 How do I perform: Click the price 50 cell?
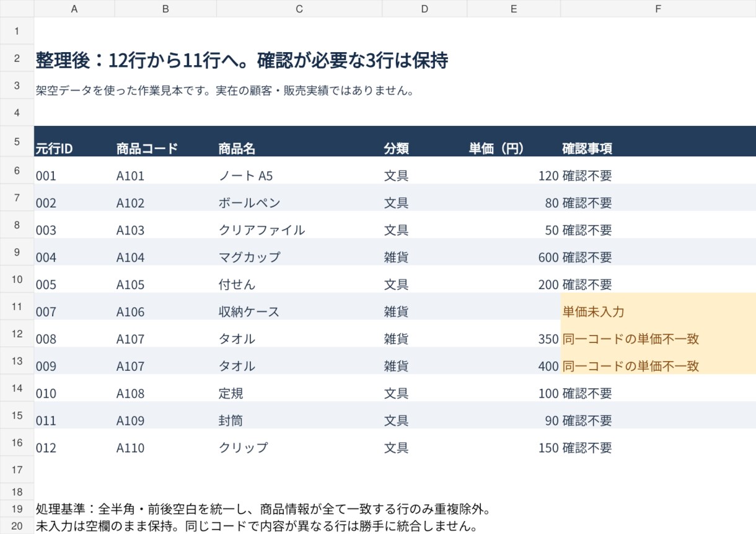tap(514, 225)
